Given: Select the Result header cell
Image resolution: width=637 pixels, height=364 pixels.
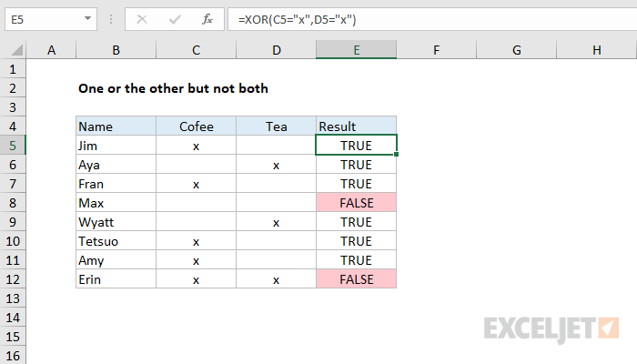Looking at the screenshot, I should (357, 126).
